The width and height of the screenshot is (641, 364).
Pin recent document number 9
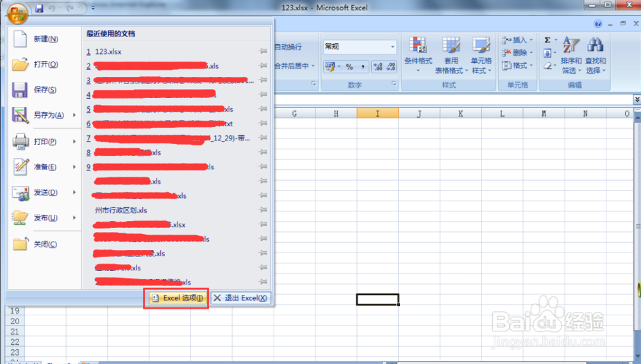click(263, 166)
